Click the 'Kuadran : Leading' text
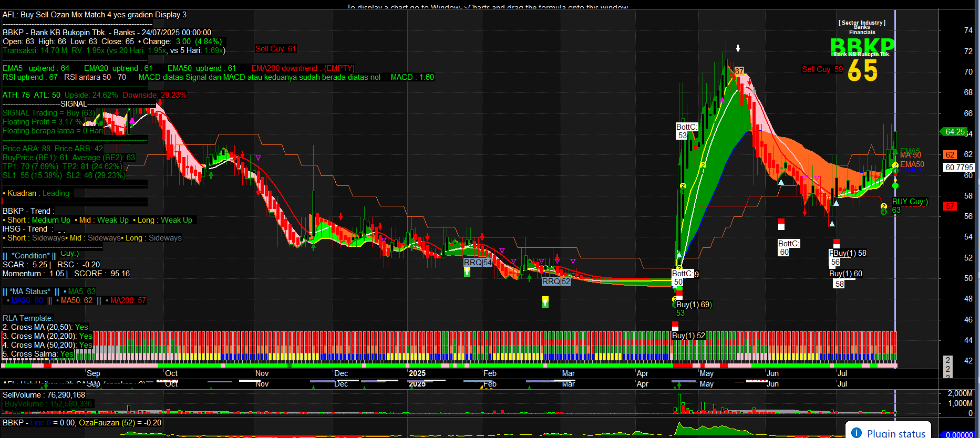The width and height of the screenshot is (980, 438). click(x=36, y=193)
